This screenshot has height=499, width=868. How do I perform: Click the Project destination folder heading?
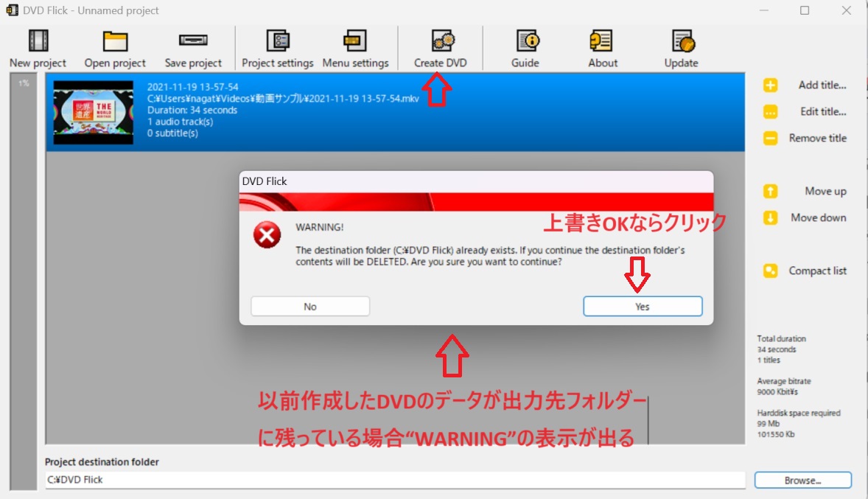pyautogui.click(x=102, y=462)
